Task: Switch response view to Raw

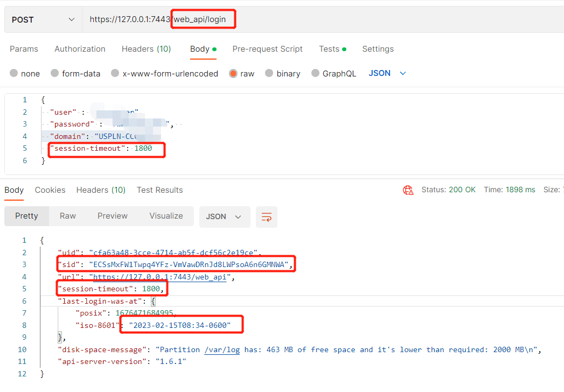Action: [x=67, y=215]
